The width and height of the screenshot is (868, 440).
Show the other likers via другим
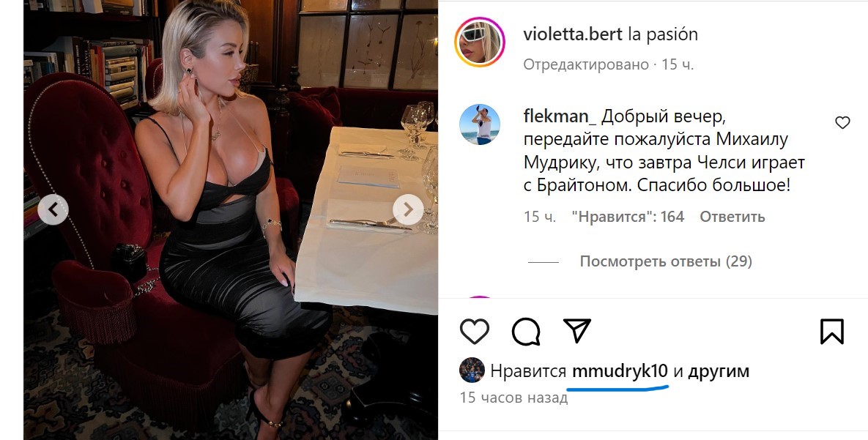click(719, 371)
